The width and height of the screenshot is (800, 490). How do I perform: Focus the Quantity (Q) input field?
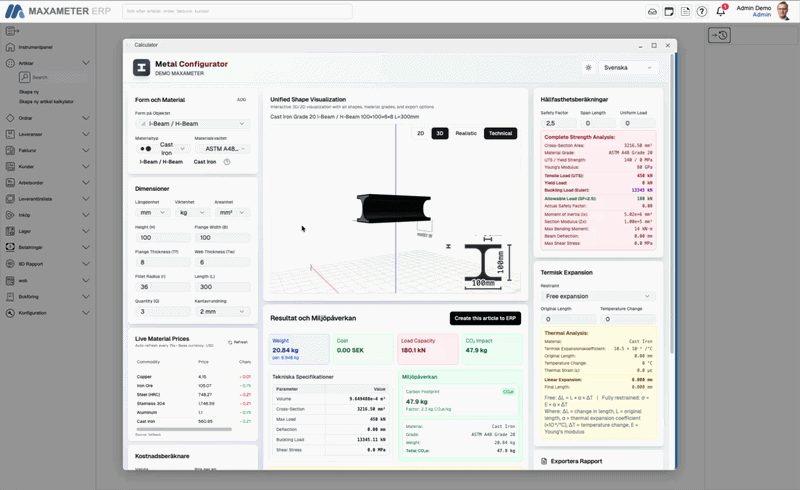[x=163, y=311]
